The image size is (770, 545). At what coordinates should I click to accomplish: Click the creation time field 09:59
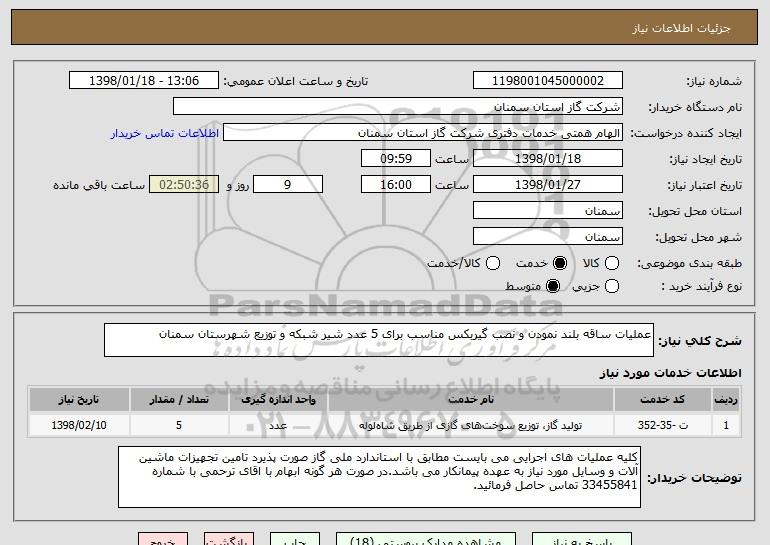pos(396,159)
